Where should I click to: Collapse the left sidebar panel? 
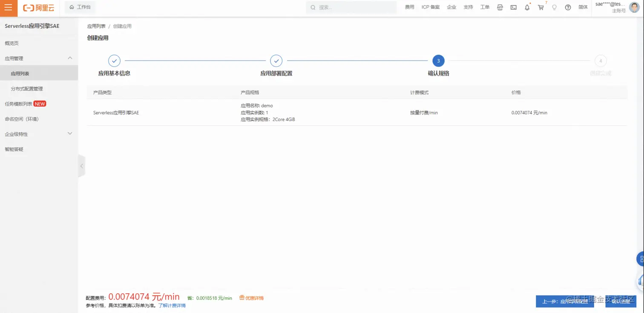81,166
